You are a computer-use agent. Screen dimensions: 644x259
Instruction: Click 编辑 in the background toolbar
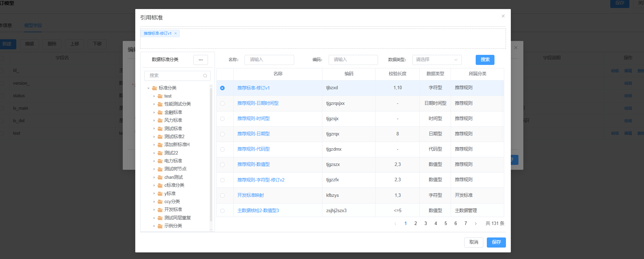click(30, 44)
